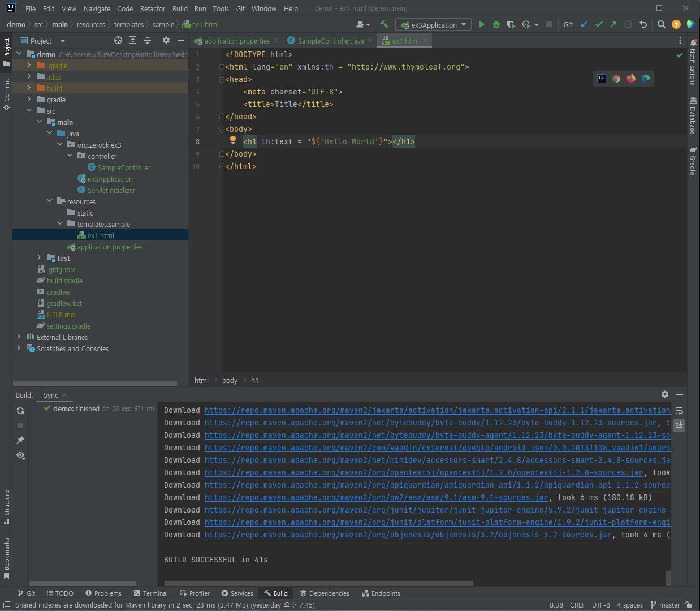Open the ex3Application run configuration dropdown

pyautogui.click(x=433, y=24)
